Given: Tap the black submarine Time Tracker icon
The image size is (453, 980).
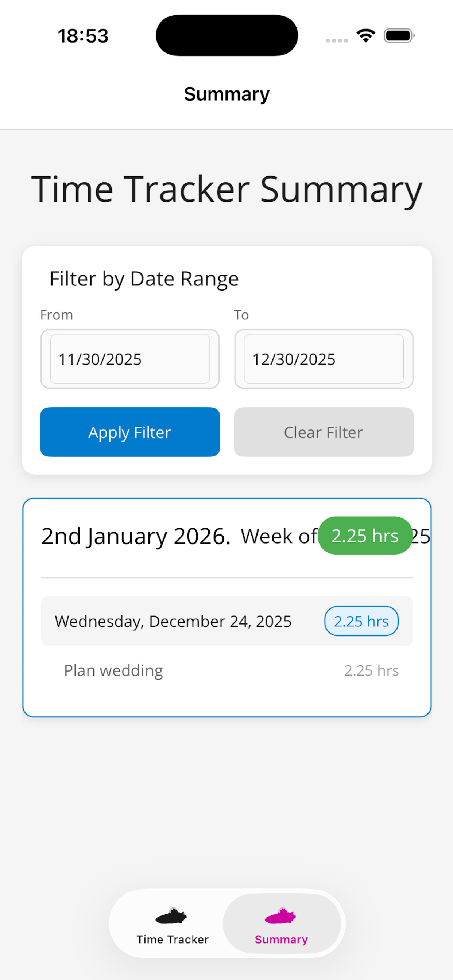Looking at the screenshot, I should coord(171,916).
